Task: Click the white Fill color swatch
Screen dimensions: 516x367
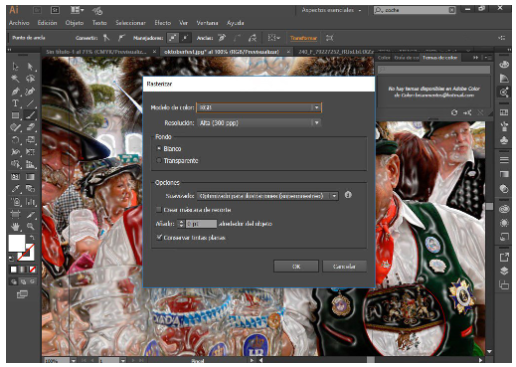Action: coord(16,243)
